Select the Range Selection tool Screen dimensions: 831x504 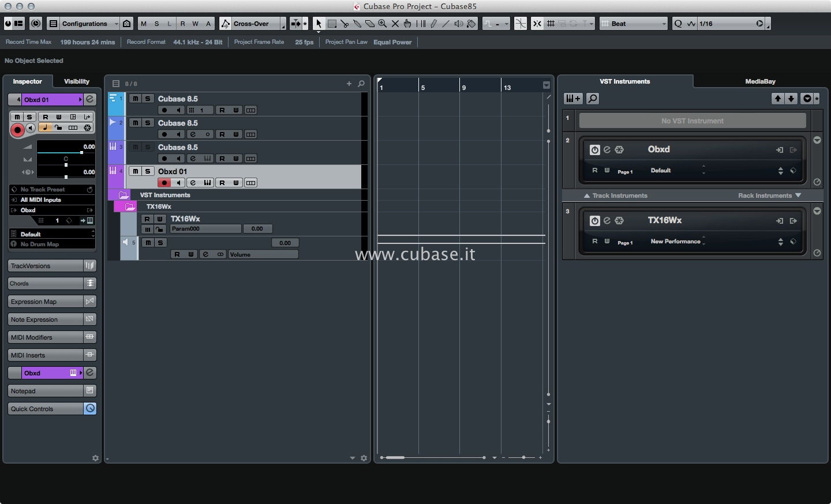[332, 24]
